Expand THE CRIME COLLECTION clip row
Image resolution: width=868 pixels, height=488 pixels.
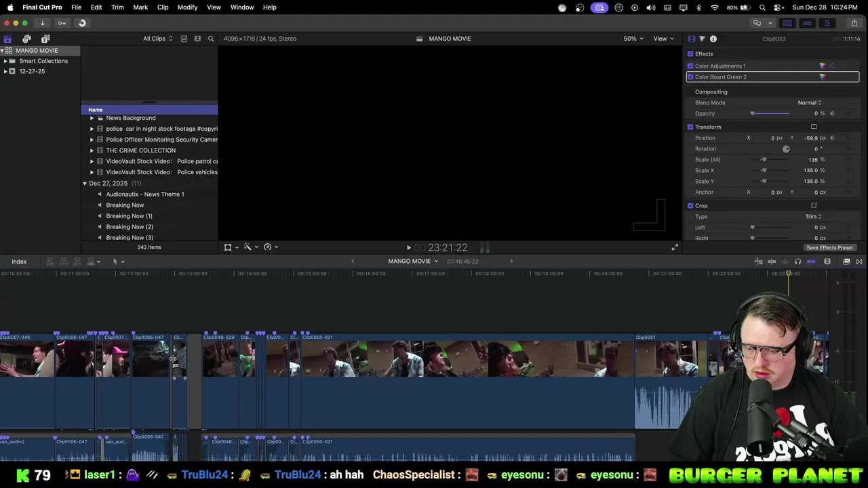pos(92,150)
